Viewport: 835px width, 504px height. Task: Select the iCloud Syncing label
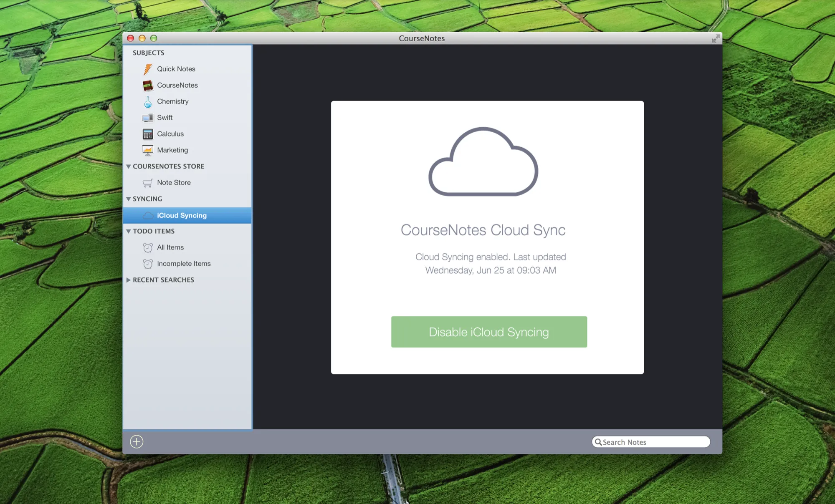point(182,215)
